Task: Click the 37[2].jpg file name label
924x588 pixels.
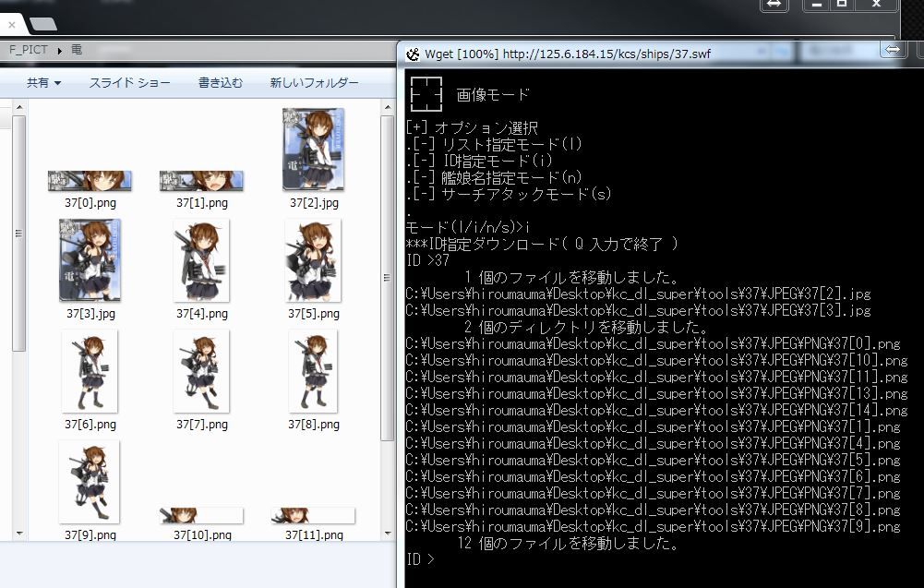Action: pyautogui.click(x=314, y=203)
